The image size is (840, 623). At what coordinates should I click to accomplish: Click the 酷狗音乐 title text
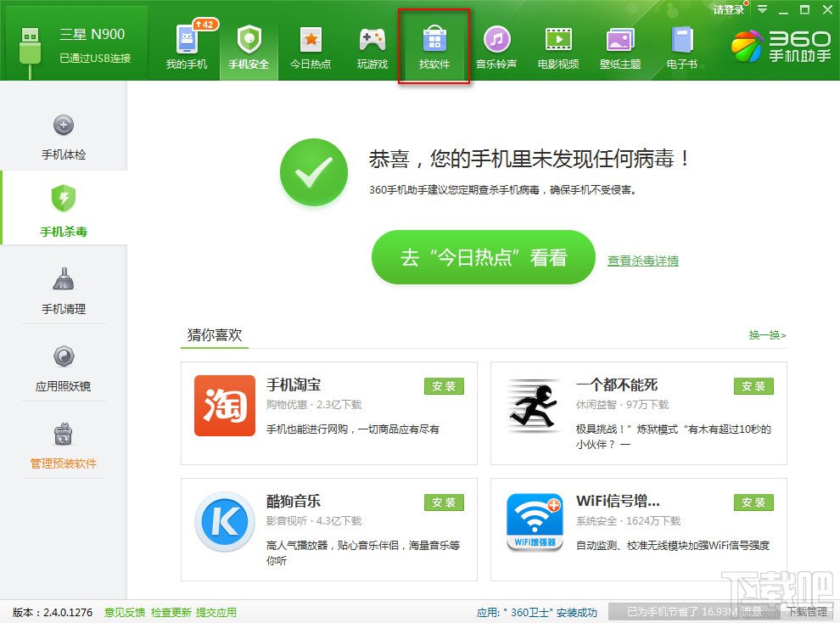tap(294, 501)
